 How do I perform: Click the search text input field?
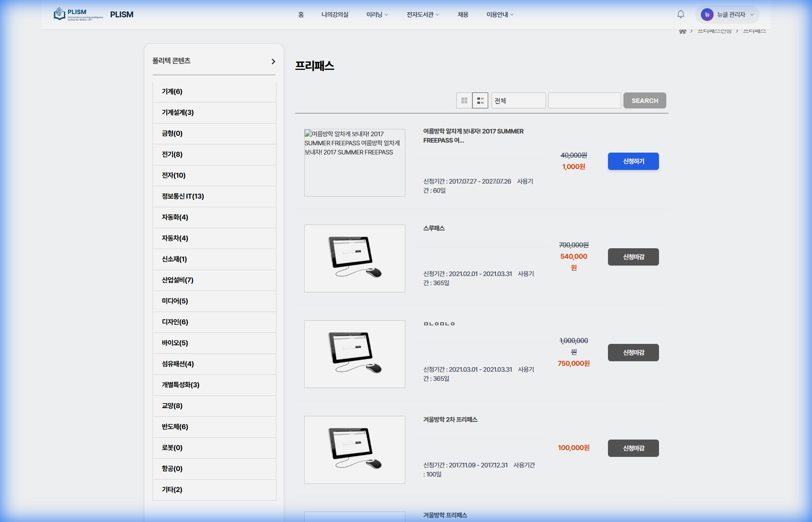pyautogui.click(x=584, y=101)
